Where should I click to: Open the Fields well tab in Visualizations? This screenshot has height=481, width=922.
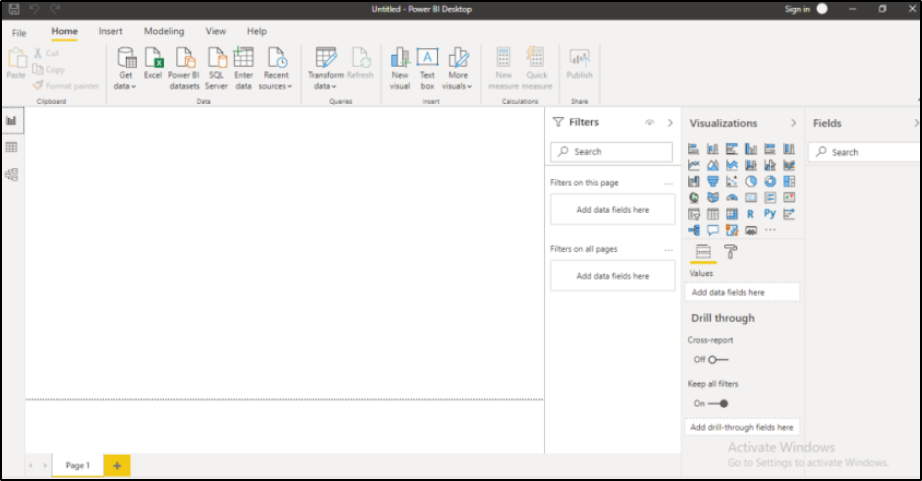(703, 252)
